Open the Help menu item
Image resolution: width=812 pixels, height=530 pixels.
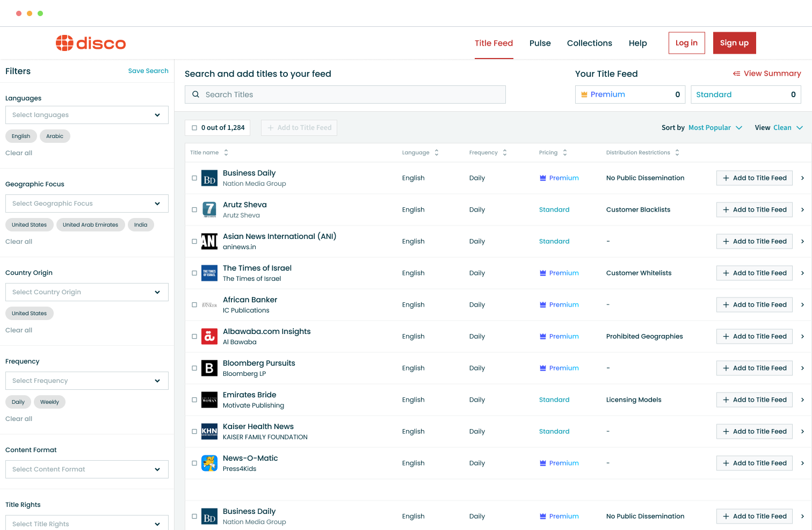tap(638, 43)
